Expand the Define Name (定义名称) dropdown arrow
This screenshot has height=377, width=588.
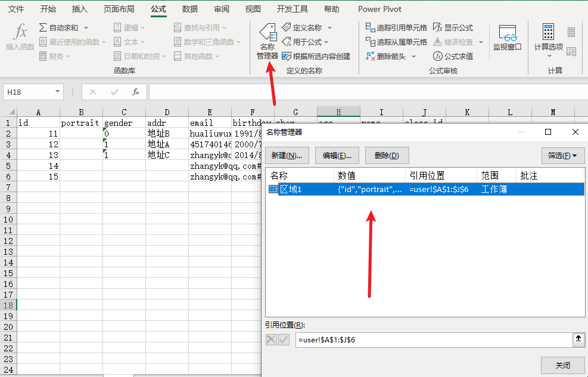[x=329, y=28]
